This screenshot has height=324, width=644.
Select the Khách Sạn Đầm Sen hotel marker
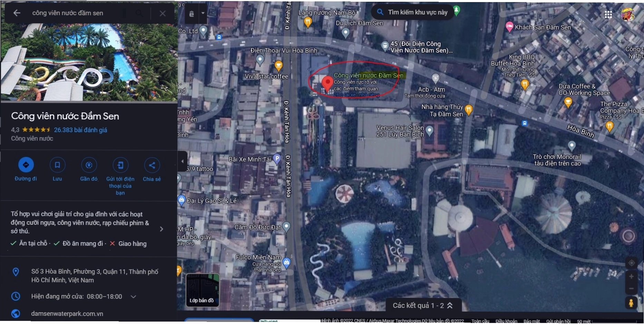[509, 27]
